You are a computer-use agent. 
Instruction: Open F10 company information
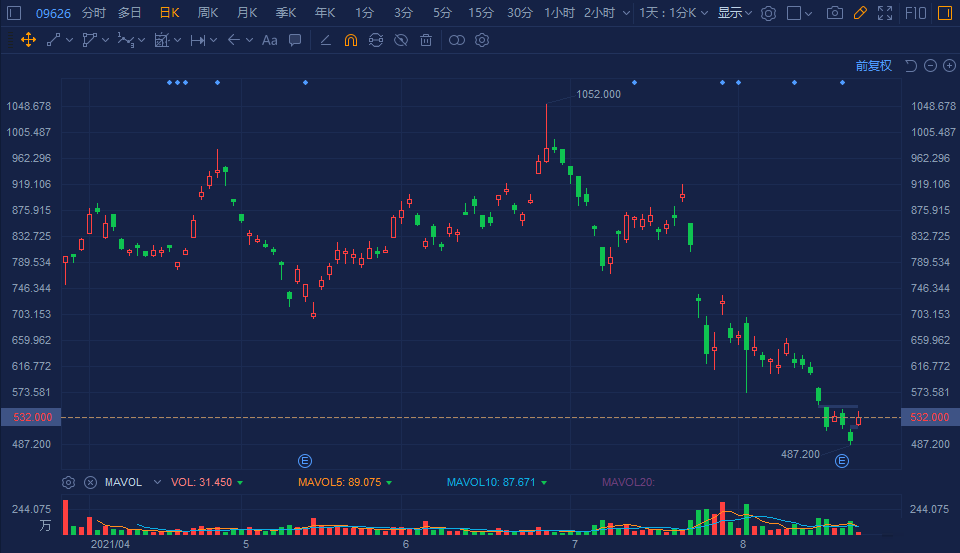[914, 13]
